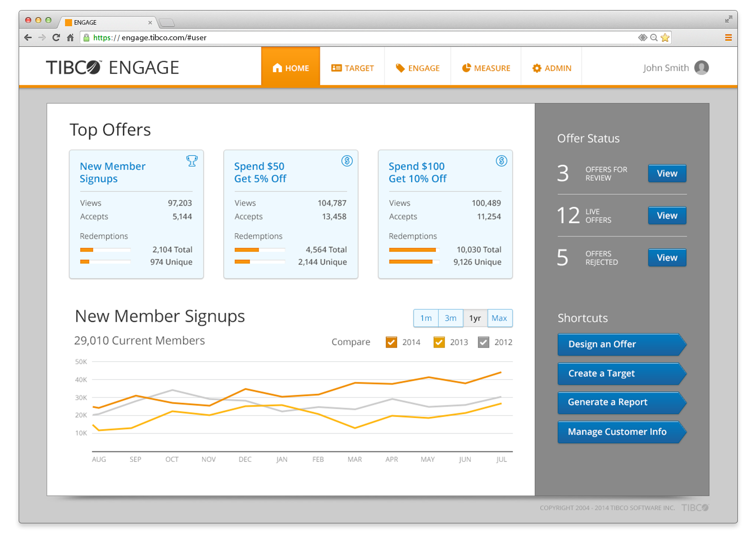Screen dimensions: 756x539
Task: Open the browser hamburger menu
Action: click(x=728, y=37)
